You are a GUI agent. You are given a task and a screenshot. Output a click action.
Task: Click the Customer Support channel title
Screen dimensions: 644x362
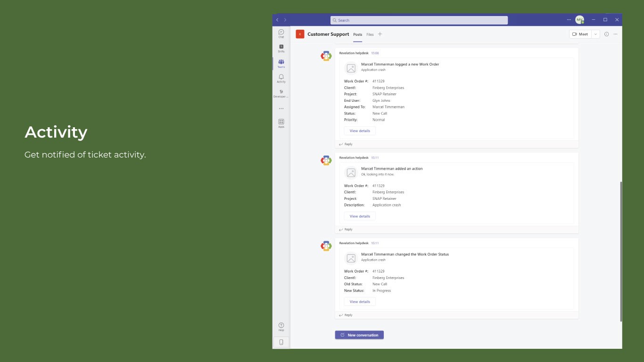(328, 34)
